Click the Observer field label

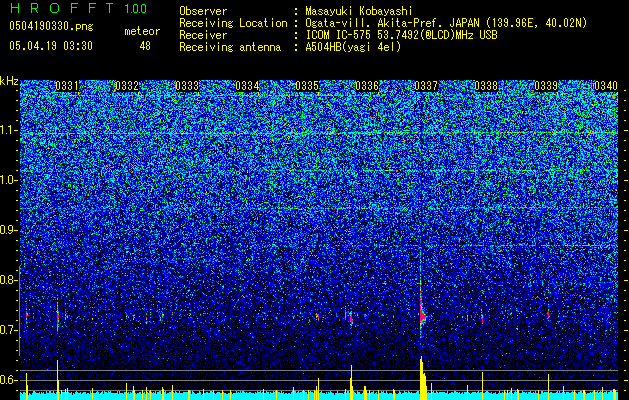coord(203,11)
